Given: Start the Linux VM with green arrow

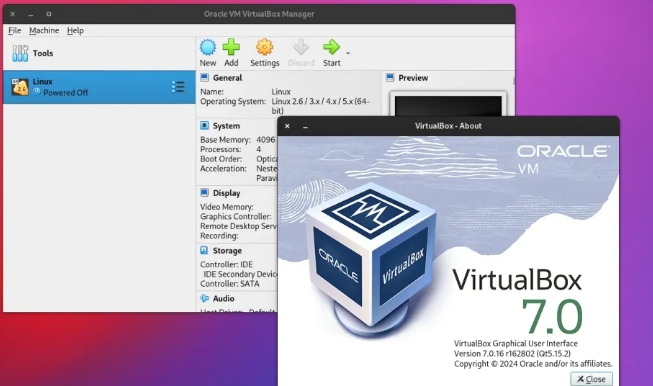Looking at the screenshot, I should click(x=331, y=47).
